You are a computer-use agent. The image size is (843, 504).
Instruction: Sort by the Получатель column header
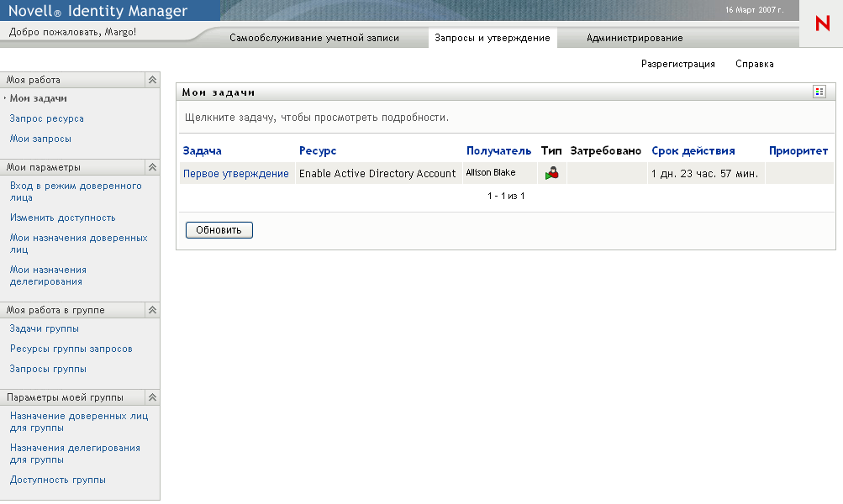pyautogui.click(x=498, y=151)
